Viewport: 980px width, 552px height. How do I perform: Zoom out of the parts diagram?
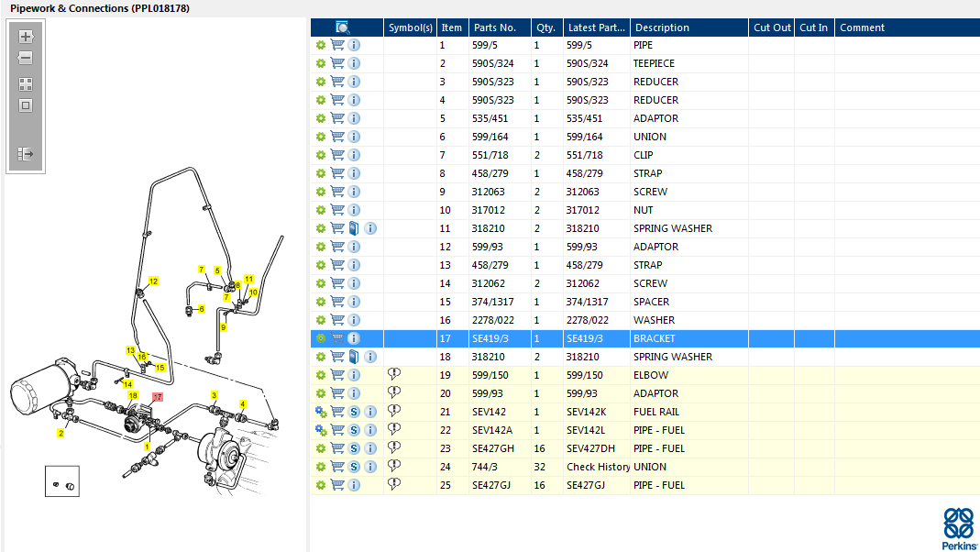click(26, 59)
